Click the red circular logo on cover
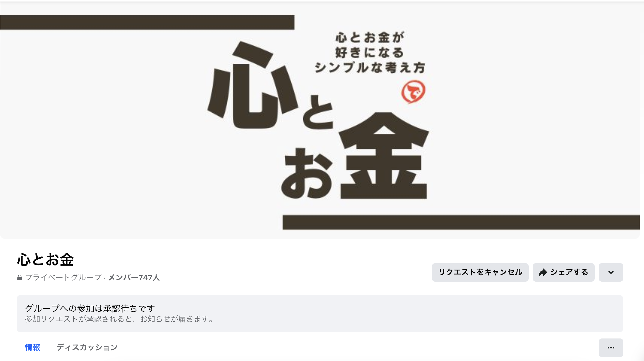Viewport: 644px width, 361px height. [x=413, y=92]
